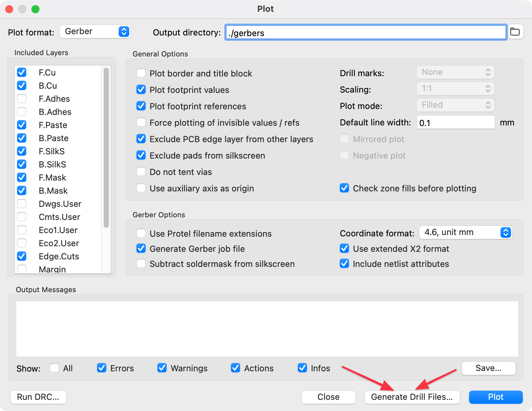Open the Run DRC dialog
This screenshot has width=532, height=411.
click(38, 397)
